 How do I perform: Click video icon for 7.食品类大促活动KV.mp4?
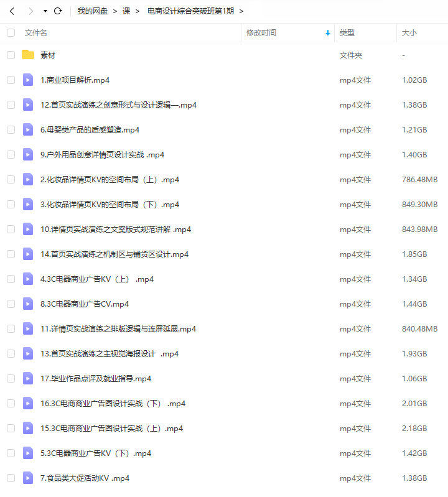28,478
